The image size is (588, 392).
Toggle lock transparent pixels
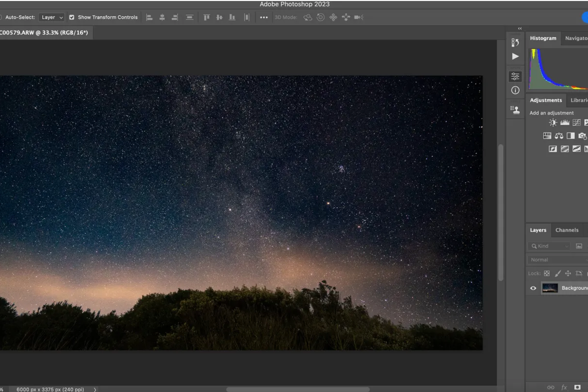click(547, 273)
